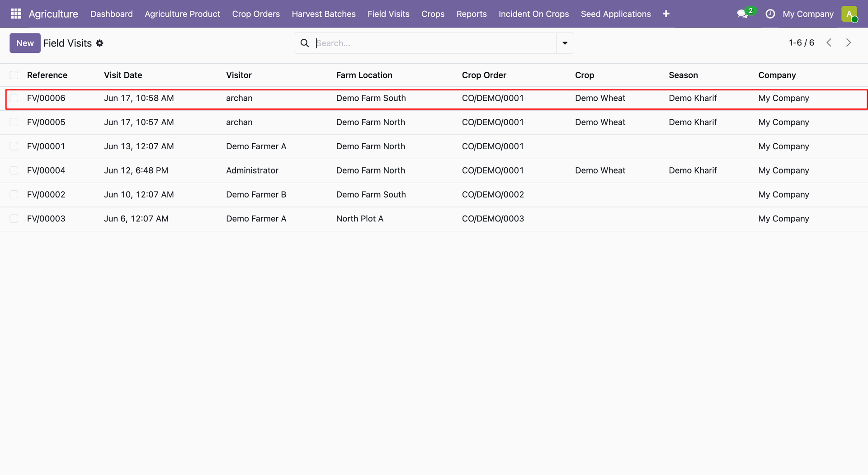Open the Agriculture Product menu

pyautogui.click(x=183, y=14)
